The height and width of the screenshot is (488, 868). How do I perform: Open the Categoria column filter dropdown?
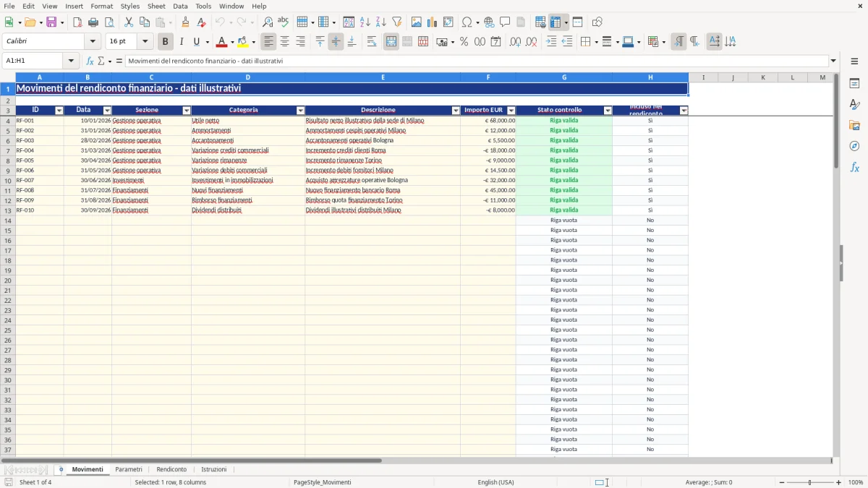[x=300, y=111]
